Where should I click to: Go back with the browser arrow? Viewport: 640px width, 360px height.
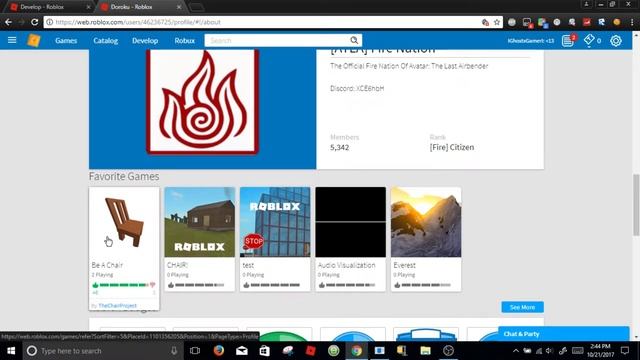click(x=9, y=22)
